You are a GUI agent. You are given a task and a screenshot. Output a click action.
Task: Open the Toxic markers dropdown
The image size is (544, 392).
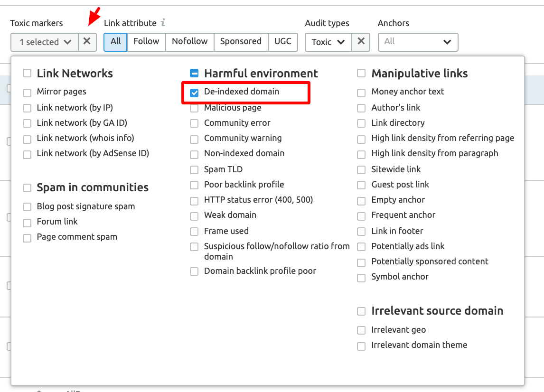pos(45,42)
